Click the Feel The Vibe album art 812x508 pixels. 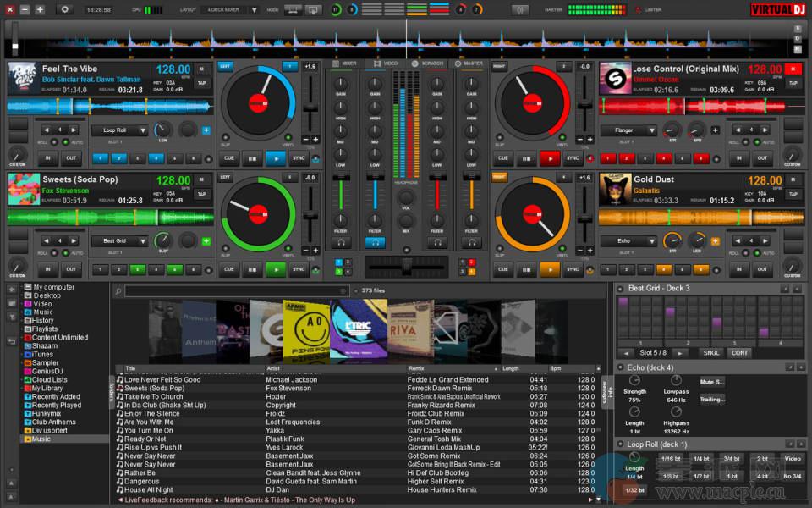pyautogui.click(x=23, y=77)
